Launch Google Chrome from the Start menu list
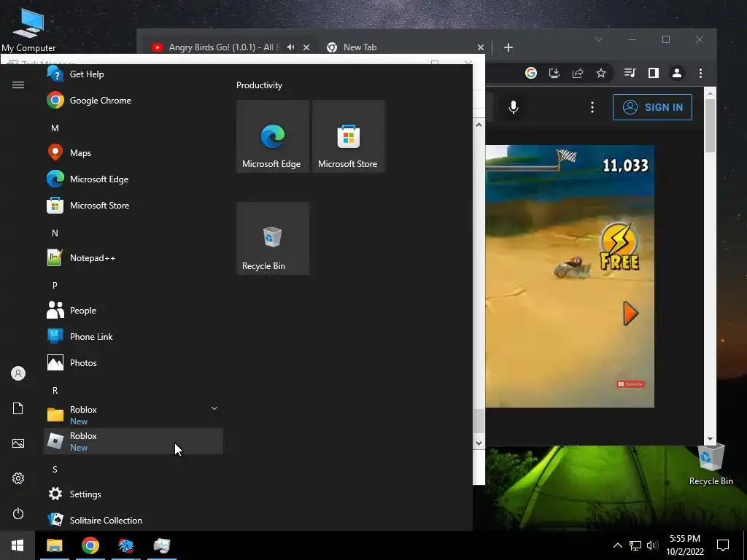Viewport: 747px width, 560px height. [x=133, y=101]
